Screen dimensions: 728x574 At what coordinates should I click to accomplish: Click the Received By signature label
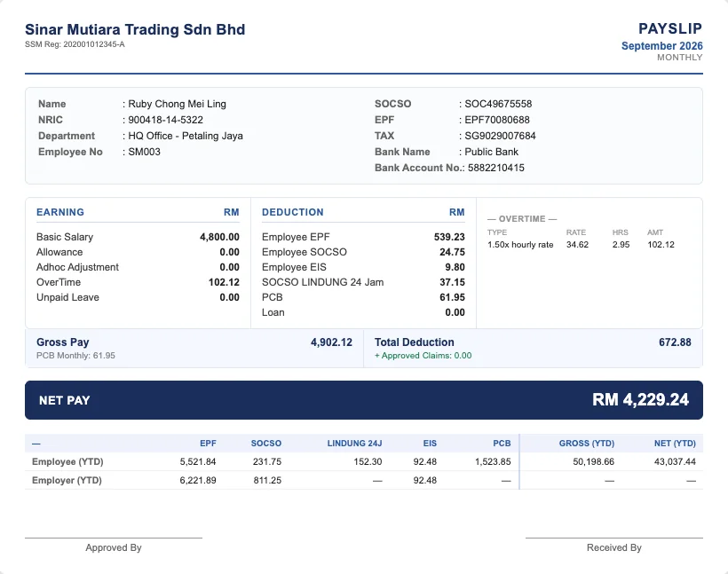614,548
